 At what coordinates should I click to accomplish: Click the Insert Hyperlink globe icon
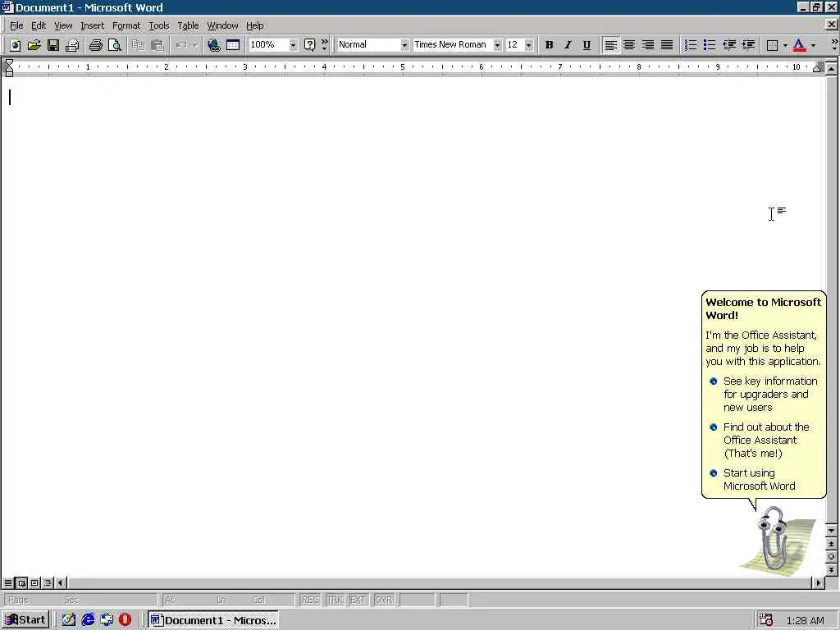[x=214, y=45]
